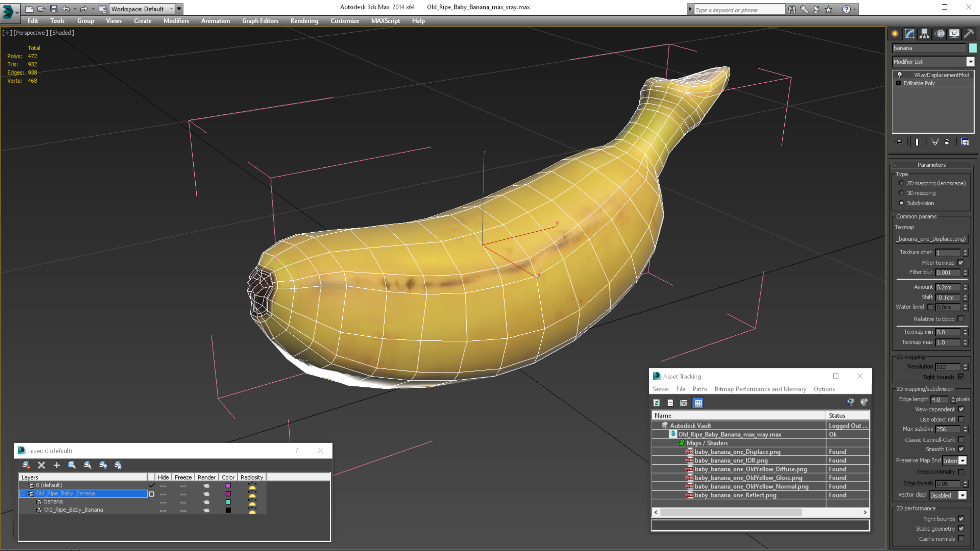
Task: Toggle VRayDisplacementMod lightbulb icon
Action: coord(900,74)
